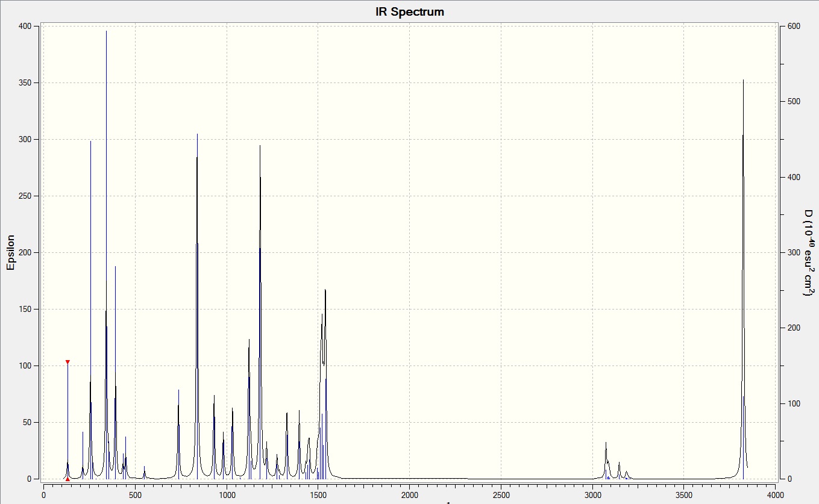Screen dimensions: 819x504
Task: Click the peak between 700 and 800
Action: 178,391
